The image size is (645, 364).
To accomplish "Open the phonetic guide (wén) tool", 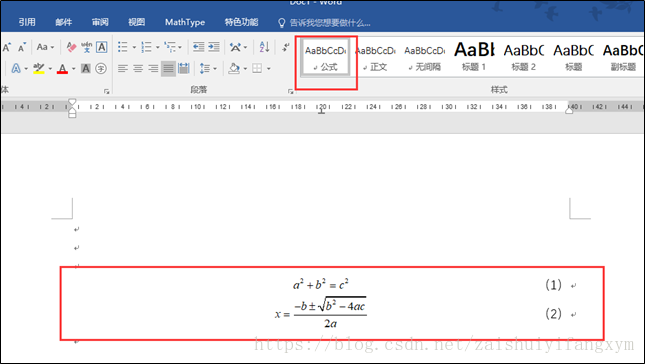I will [87, 47].
